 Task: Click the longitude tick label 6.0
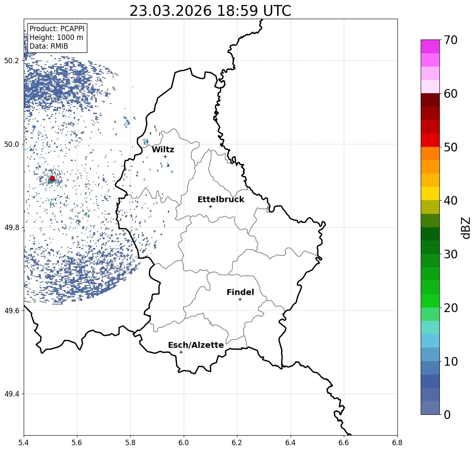(184, 443)
